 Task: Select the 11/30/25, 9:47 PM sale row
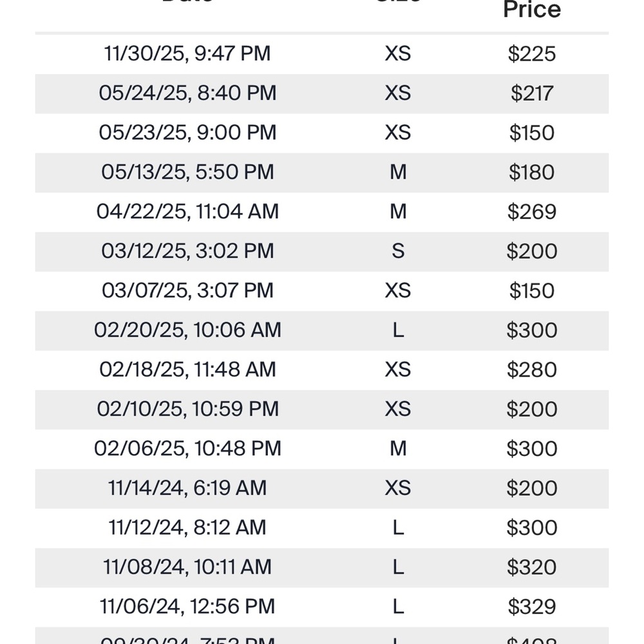pyautogui.click(x=321, y=54)
